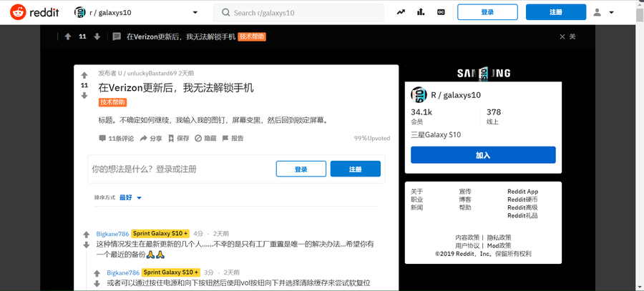
Task: Open the OC original content icon
Action: click(x=441, y=12)
